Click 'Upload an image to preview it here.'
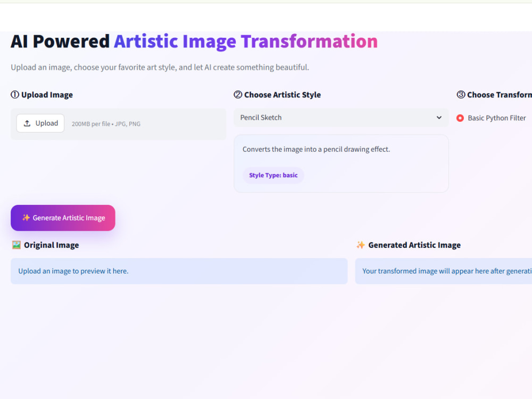 point(73,271)
